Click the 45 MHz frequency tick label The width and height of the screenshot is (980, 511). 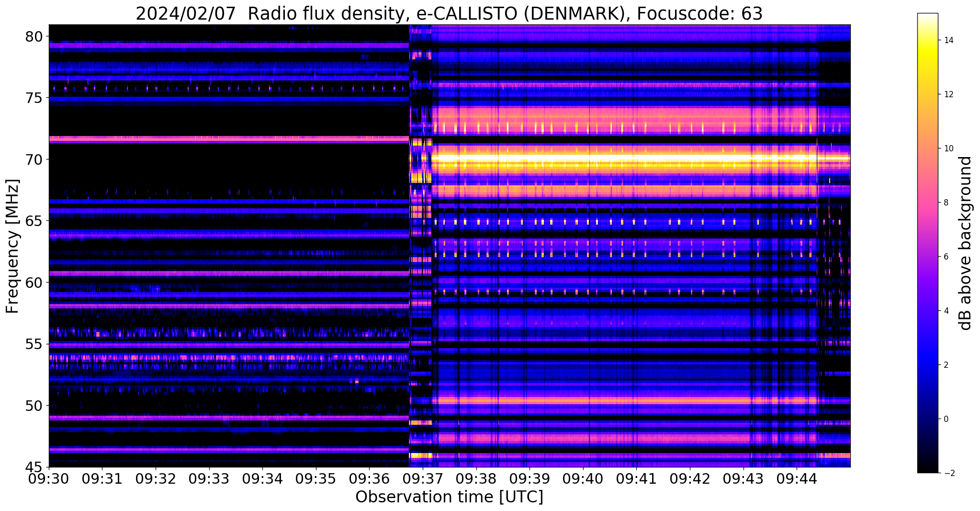pyautogui.click(x=34, y=467)
